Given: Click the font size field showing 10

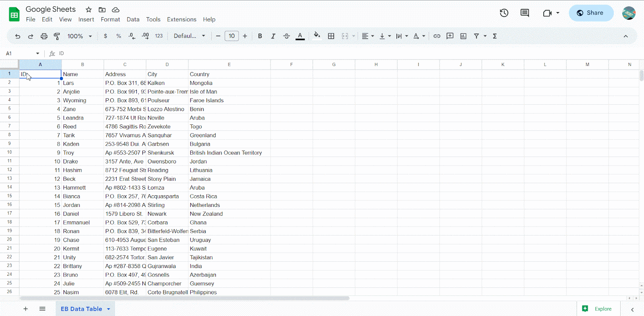Looking at the screenshot, I should click(x=232, y=36).
